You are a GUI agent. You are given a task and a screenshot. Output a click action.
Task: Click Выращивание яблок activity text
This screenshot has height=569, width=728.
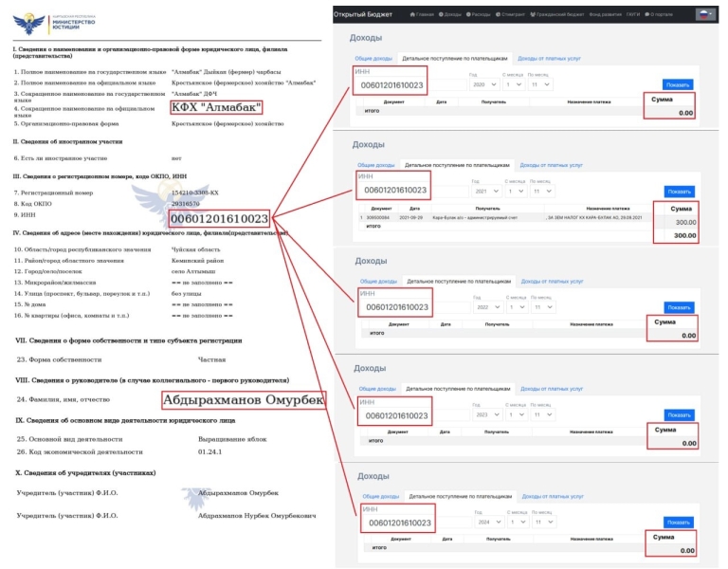pyautogui.click(x=232, y=439)
